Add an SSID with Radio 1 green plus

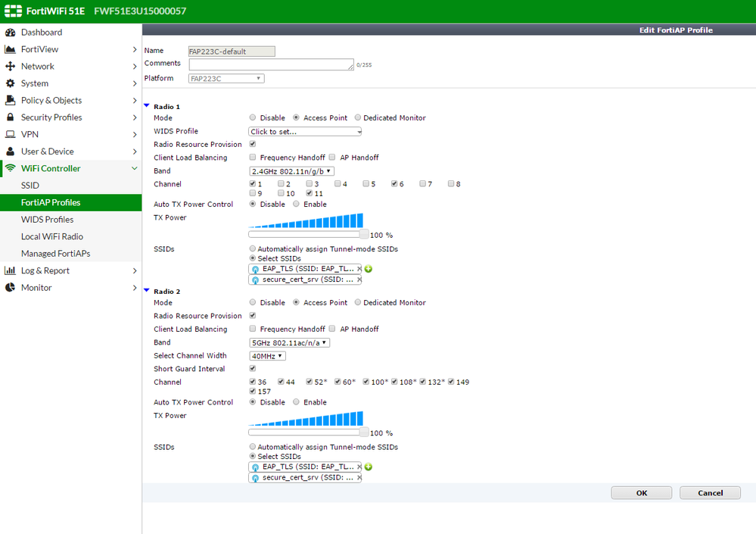pos(369,269)
